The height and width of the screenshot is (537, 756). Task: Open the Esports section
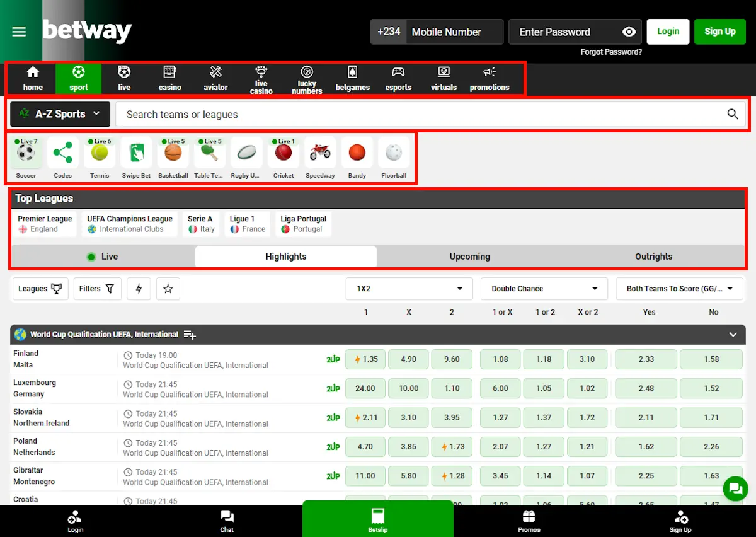(398, 78)
